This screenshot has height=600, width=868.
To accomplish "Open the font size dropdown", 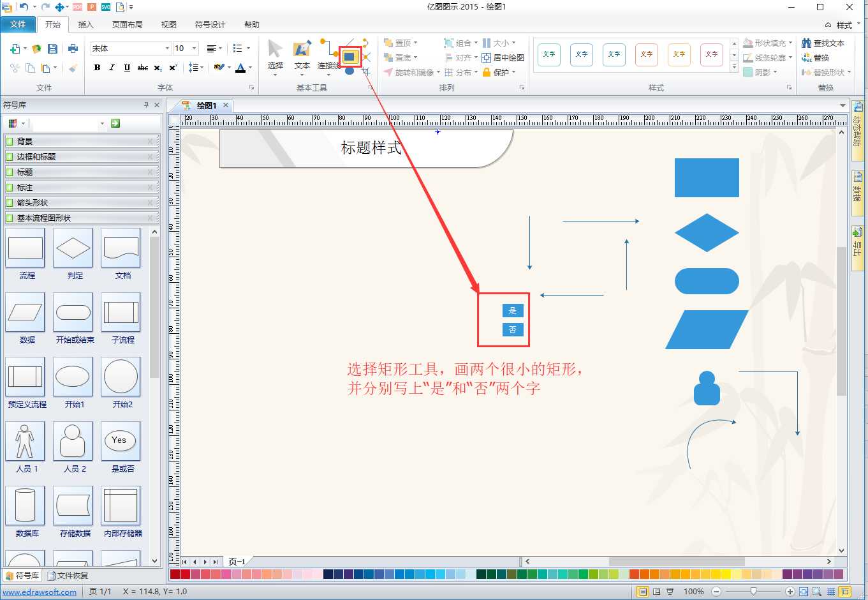I will point(194,49).
